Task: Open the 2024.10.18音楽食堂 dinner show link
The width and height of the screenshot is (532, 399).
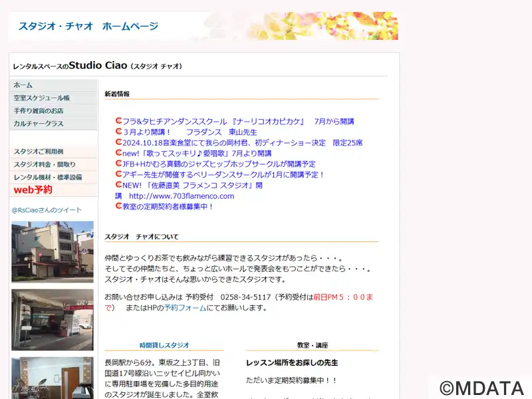Action: click(x=242, y=142)
